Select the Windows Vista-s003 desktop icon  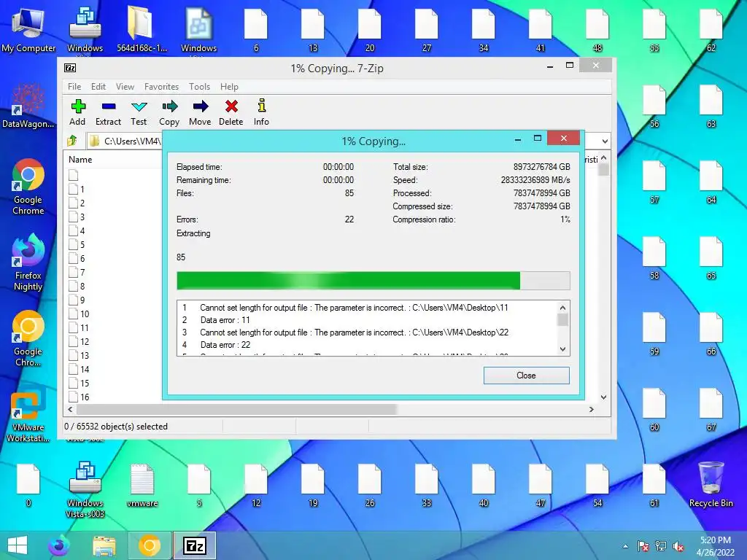click(x=85, y=489)
